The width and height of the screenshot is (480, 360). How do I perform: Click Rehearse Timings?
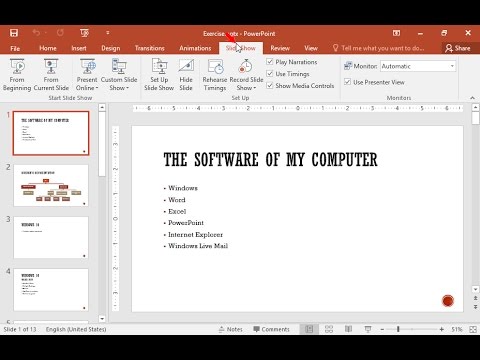tap(215, 75)
